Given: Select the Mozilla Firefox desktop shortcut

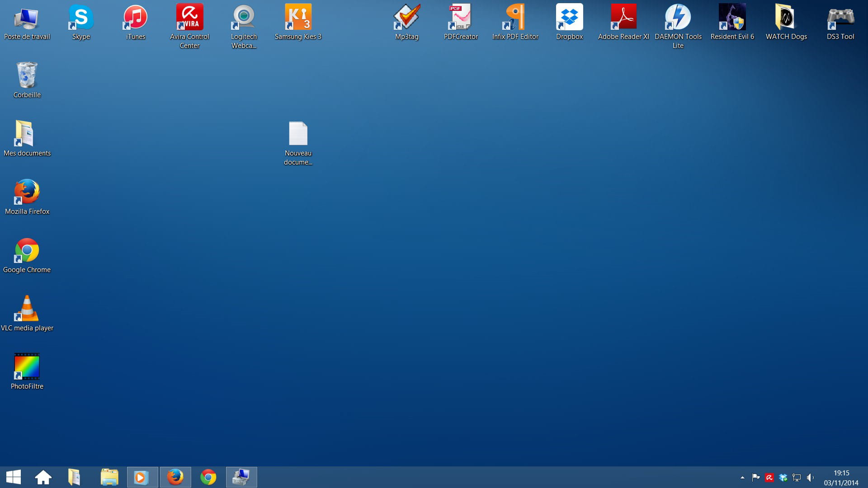Looking at the screenshot, I should [27, 197].
